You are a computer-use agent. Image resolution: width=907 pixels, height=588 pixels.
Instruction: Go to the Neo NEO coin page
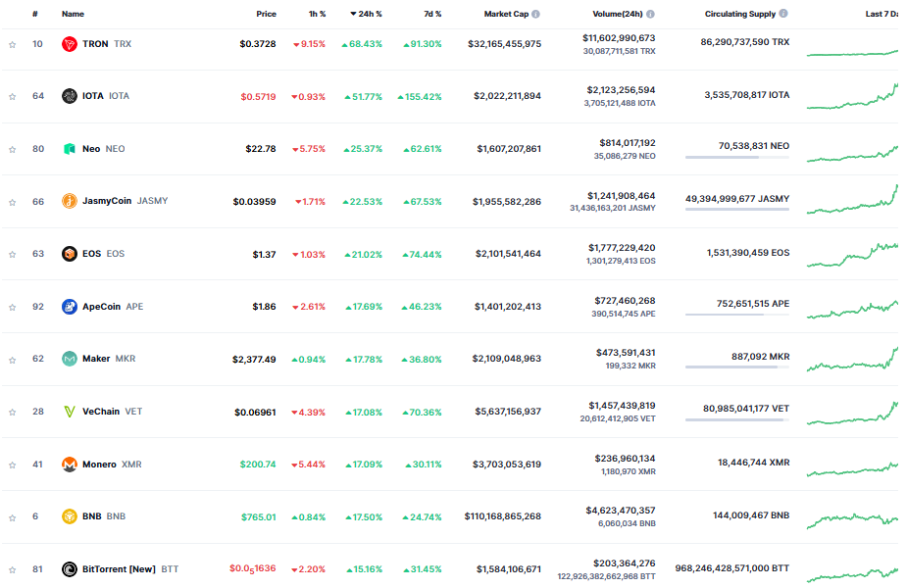click(x=104, y=149)
